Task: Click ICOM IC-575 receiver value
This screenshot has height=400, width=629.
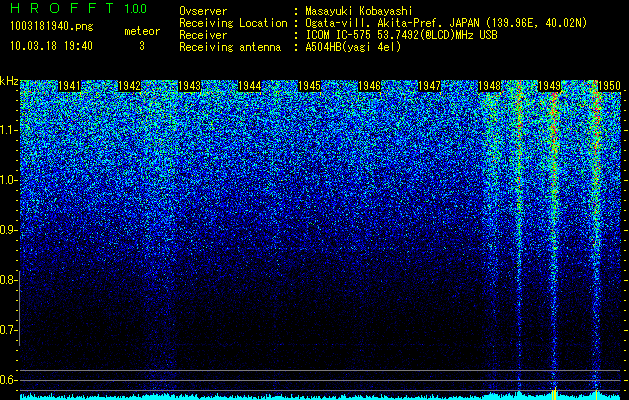Action: [401, 35]
